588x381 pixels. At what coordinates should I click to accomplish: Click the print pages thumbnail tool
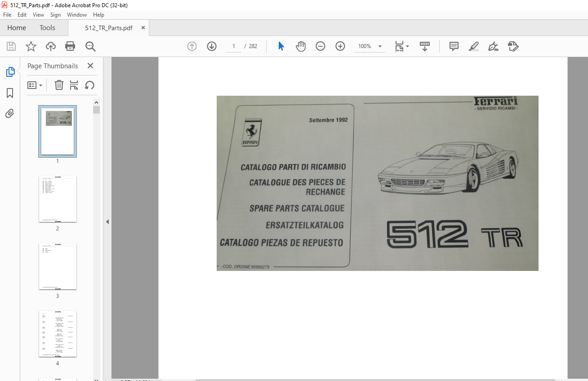[74, 85]
